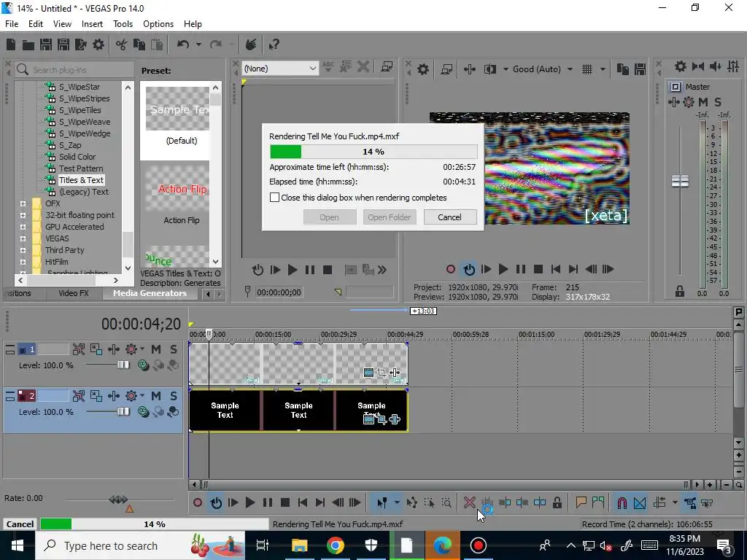Solo video track 1
Image resolution: width=747 pixels, height=560 pixels.
(174, 349)
